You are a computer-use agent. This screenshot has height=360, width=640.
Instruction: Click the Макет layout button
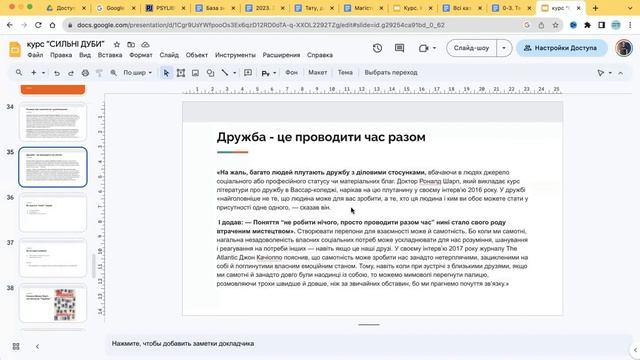pyautogui.click(x=318, y=72)
